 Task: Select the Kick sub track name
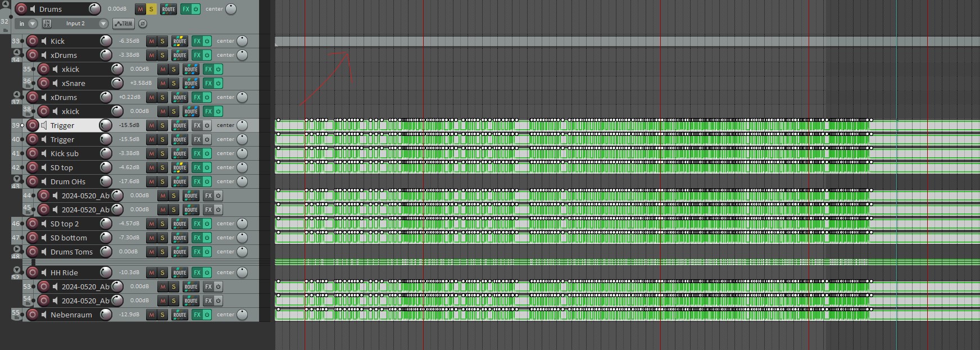click(65, 153)
